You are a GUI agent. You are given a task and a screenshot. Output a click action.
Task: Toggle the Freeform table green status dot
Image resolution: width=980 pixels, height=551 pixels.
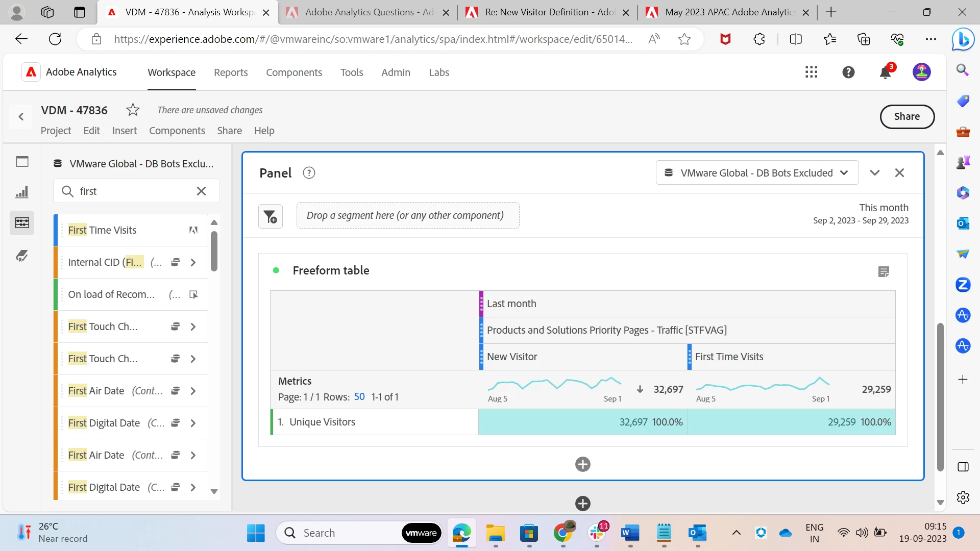(276, 270)
